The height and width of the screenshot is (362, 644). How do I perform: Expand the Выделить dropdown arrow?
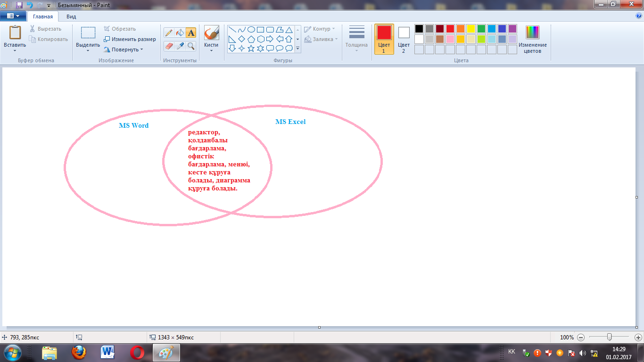[x=88, y=50]
